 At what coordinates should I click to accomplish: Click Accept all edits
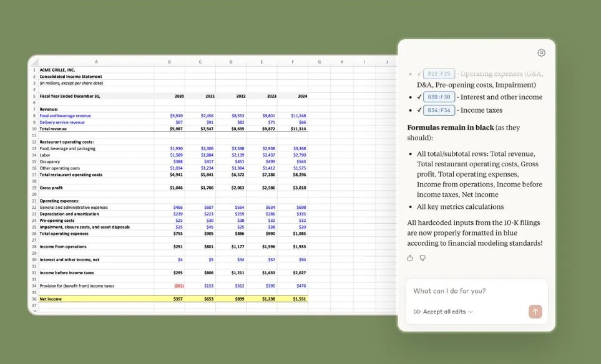[x=444, y=312]
